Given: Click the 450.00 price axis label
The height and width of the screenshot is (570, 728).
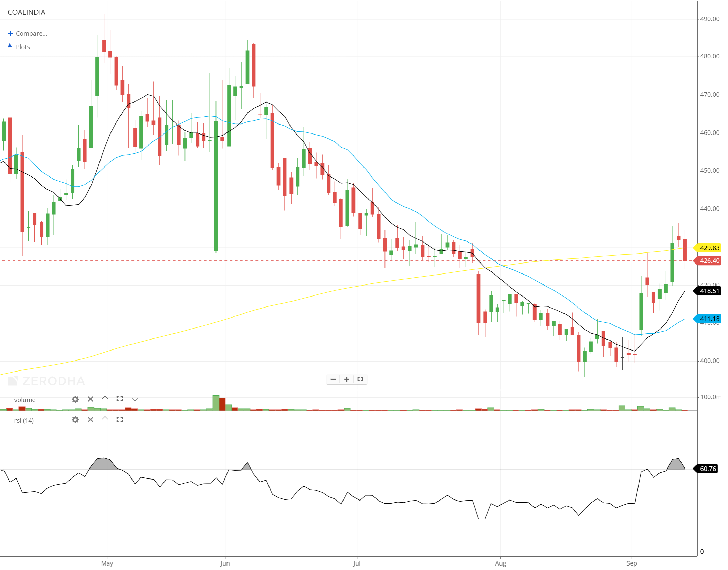Looking at the screenshot, I should (710, 171).
